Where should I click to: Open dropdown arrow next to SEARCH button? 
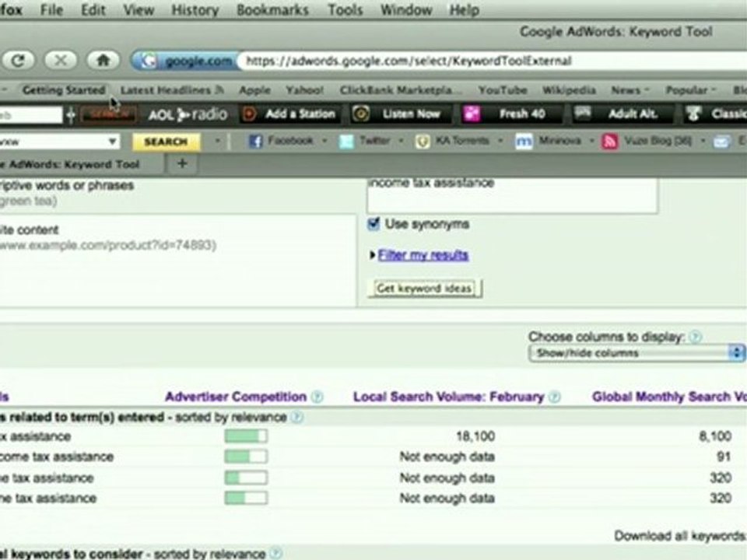point(217,141)
